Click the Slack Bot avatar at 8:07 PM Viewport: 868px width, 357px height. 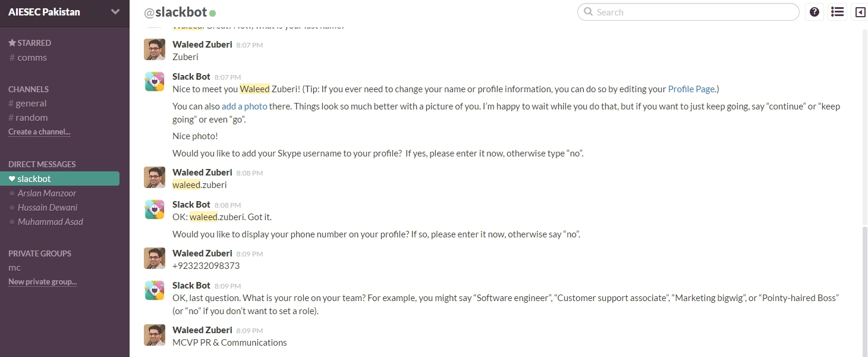(155, 82)
